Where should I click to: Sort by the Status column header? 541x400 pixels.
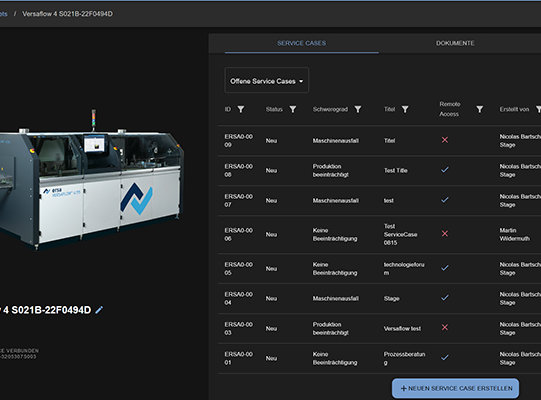(x=274, y=109)
